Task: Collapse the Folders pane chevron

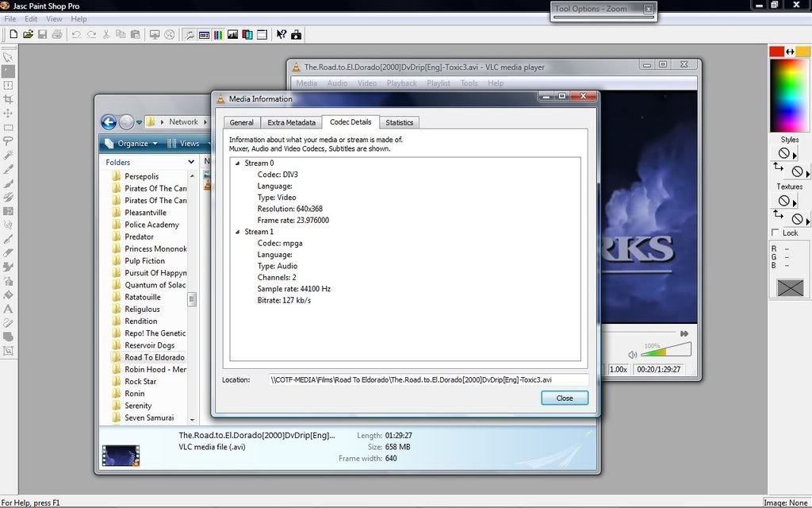Action: click(x=191, y=162)
